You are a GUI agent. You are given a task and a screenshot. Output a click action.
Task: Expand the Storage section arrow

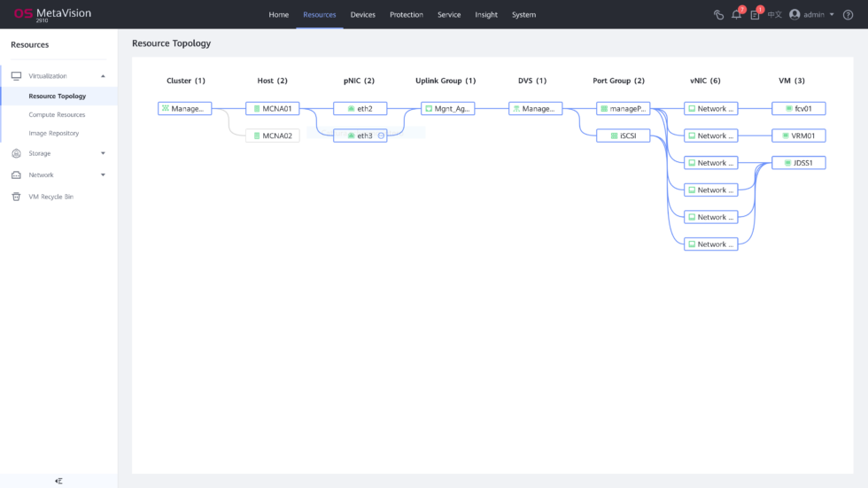pos(103,153)
